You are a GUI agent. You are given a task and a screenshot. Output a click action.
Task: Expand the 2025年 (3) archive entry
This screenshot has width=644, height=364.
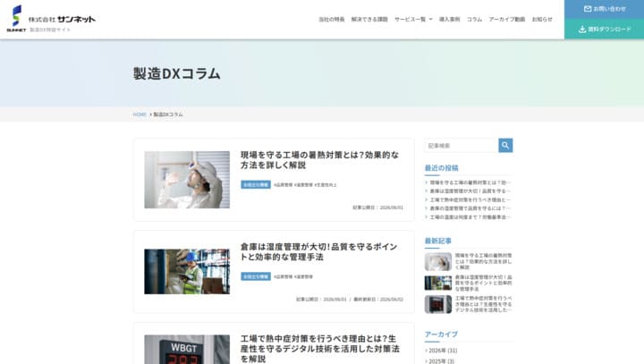[x=442, y=361]
